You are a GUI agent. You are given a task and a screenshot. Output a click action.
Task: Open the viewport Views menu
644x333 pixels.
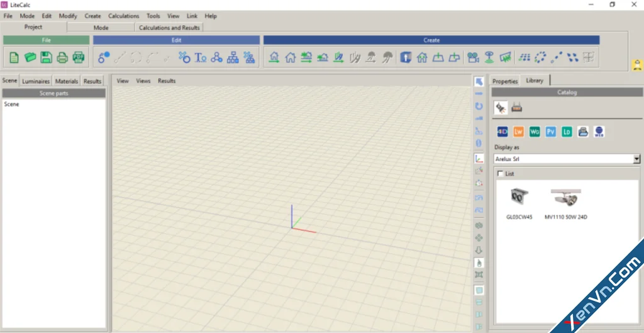coord(143,81)
